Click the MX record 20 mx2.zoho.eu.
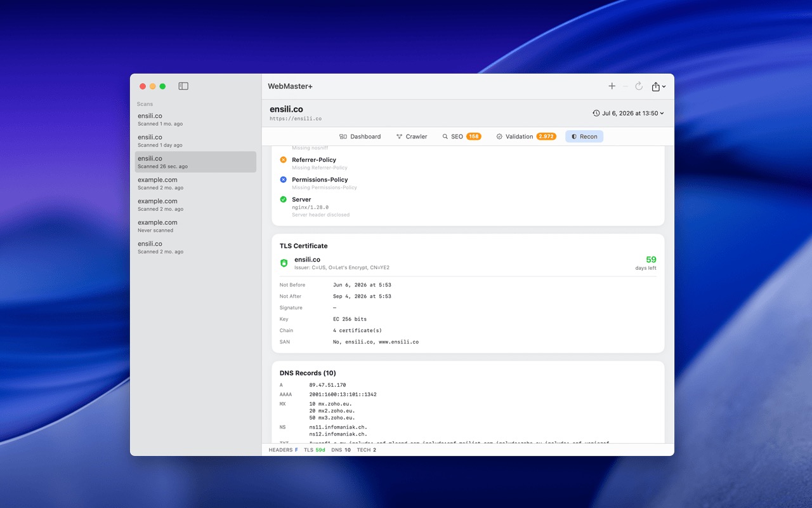Screen dimensions: 812x508 coord(332,411)
